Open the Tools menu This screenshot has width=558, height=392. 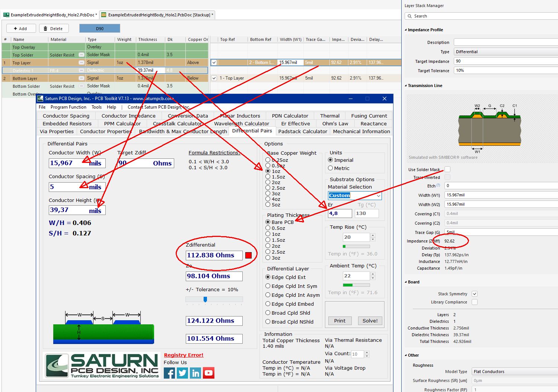point(97,107)
